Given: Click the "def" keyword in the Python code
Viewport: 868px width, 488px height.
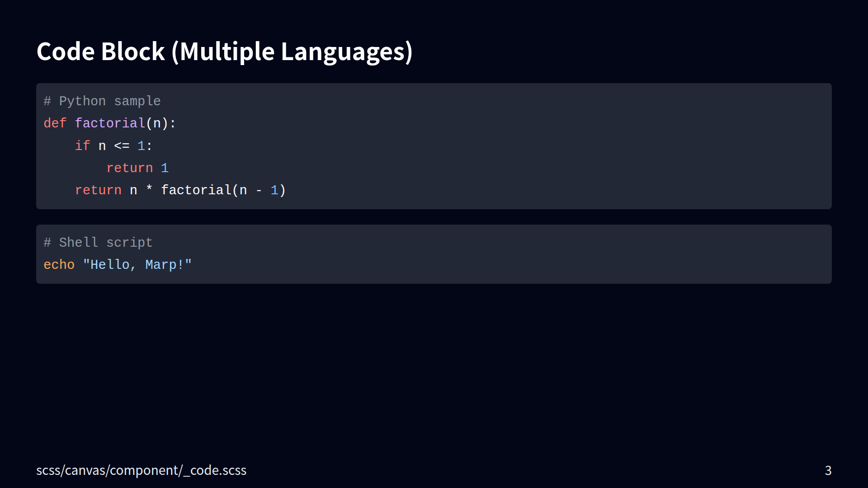Looking at the screenshot, I should pos(55,123).
